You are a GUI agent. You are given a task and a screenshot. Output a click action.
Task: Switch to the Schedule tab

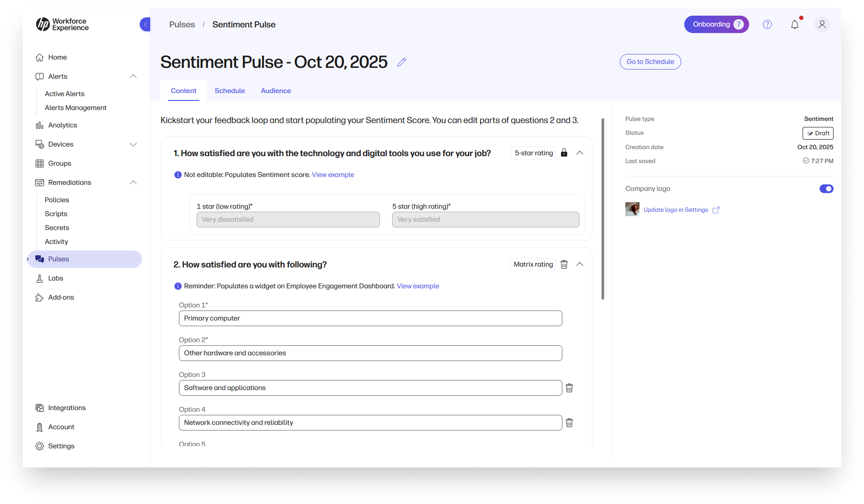click(x=229, y=90)
